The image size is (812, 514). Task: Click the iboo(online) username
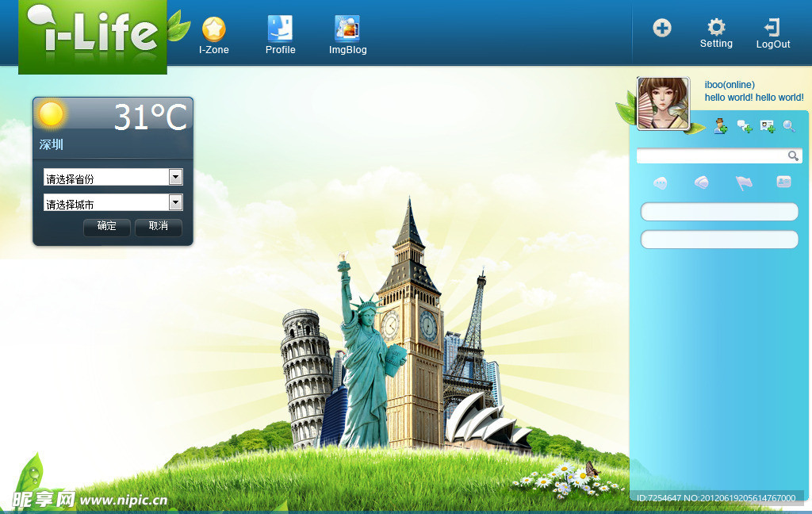pyautogui.click(x=730, y=85)
